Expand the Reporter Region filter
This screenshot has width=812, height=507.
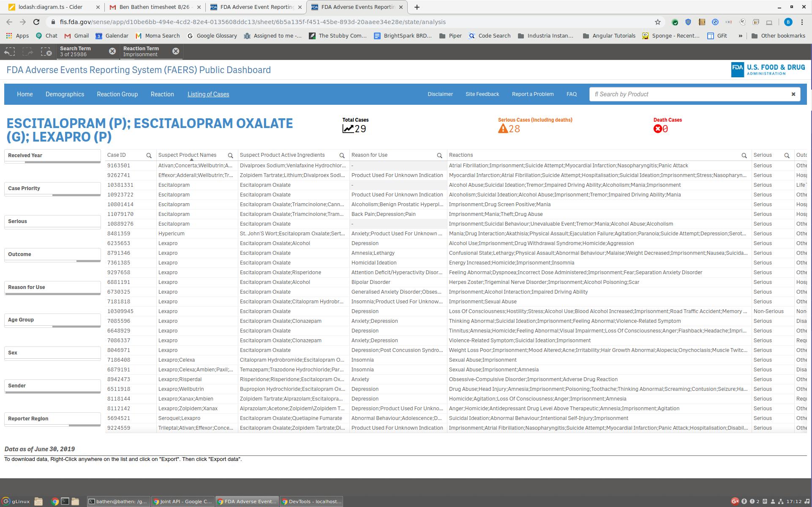click(52, 419)
